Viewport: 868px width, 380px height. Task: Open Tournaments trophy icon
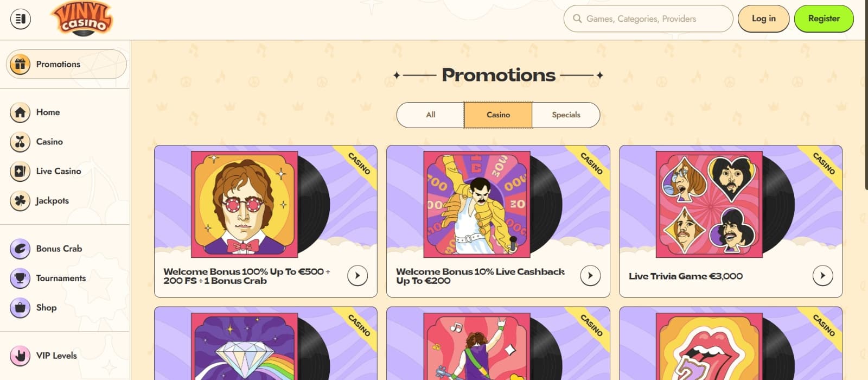click(x=20, y=278)
